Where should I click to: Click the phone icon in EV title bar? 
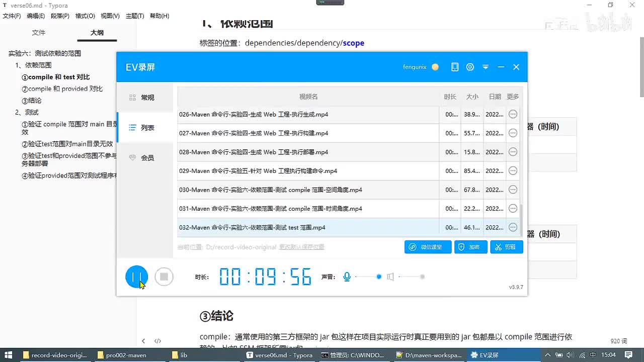click(x=455, y=67)
